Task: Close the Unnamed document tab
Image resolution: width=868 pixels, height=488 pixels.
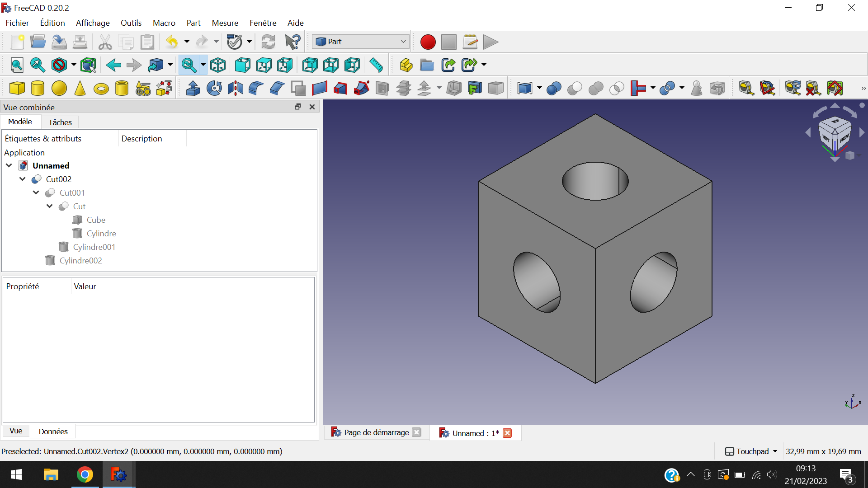Action: [x=508, y=433]
